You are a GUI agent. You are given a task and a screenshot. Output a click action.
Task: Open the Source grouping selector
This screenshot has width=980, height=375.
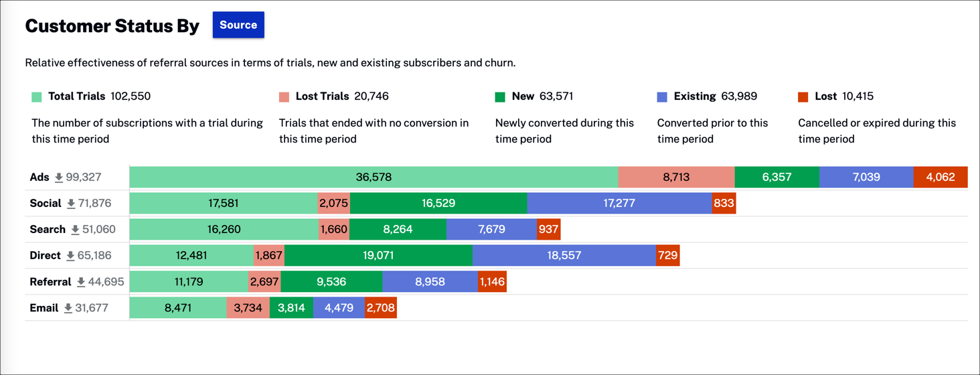[238, 25]
